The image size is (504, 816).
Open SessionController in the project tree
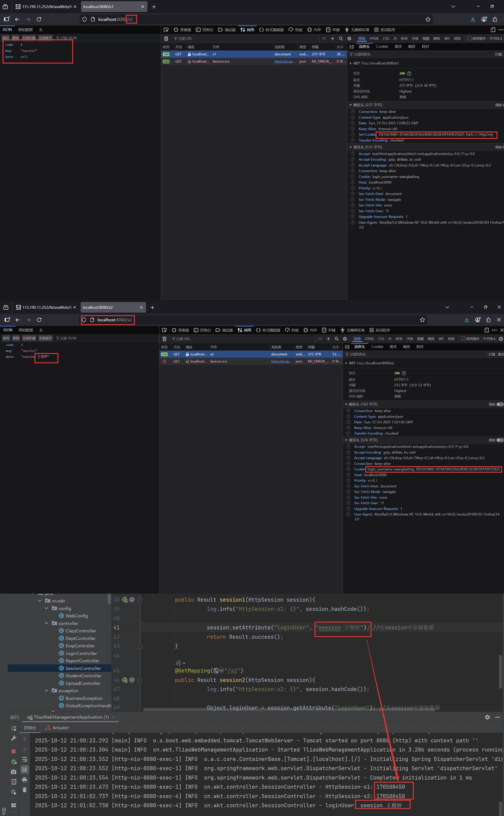83,668
